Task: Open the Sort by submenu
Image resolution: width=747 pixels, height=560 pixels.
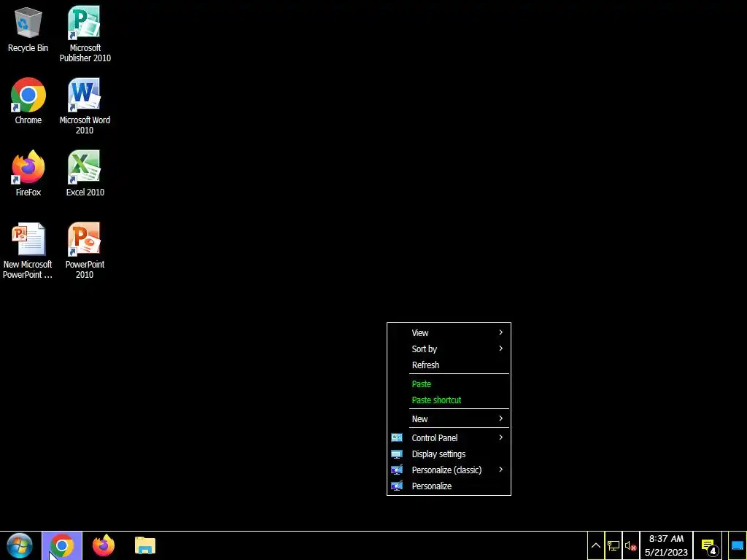Action: point(449,349)
